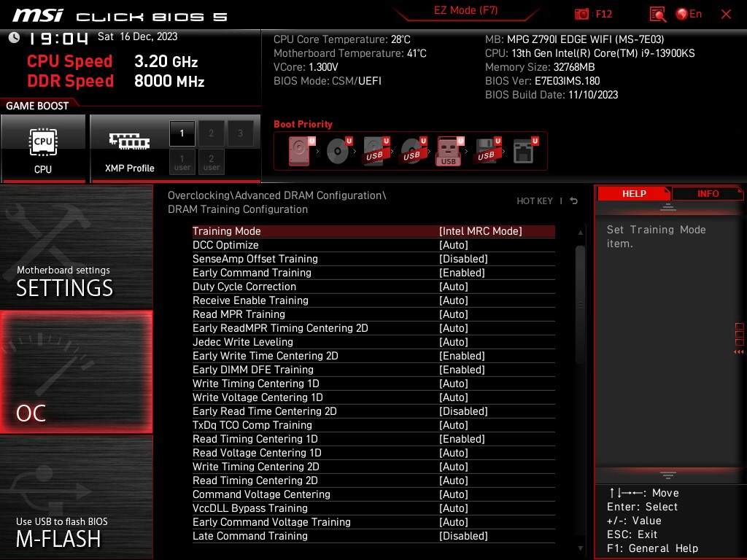
Task: Select XMP user profile 1
Action: [182, 162]
